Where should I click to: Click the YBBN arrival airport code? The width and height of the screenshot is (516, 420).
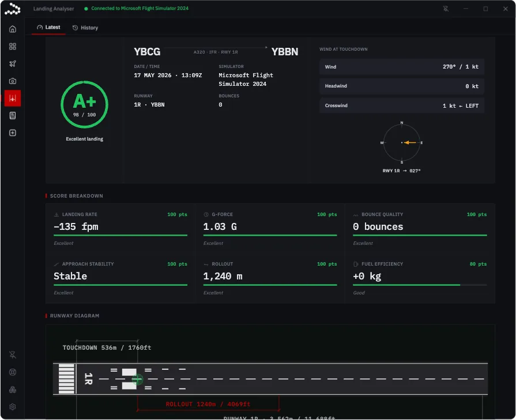pyautogui.click(x=285, y=52)
